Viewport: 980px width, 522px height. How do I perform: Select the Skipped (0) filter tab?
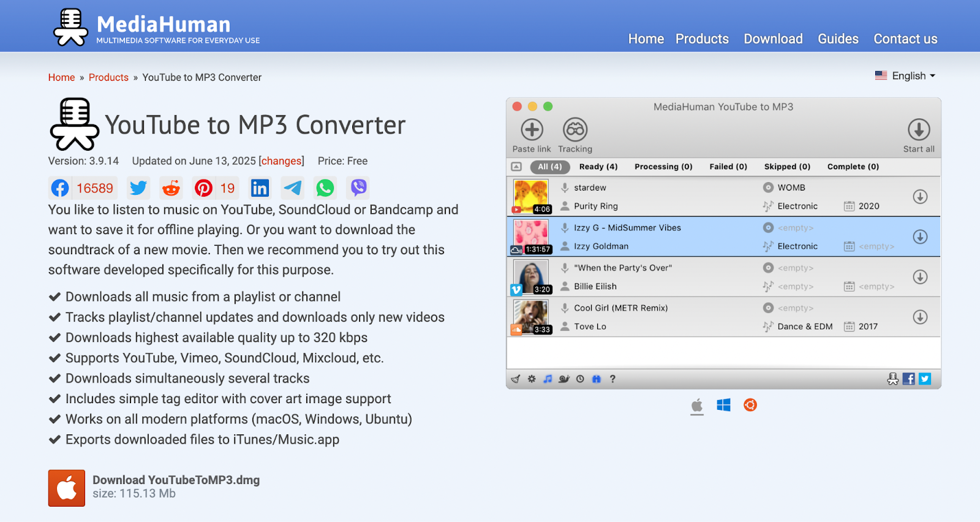[x=787, y=167]
